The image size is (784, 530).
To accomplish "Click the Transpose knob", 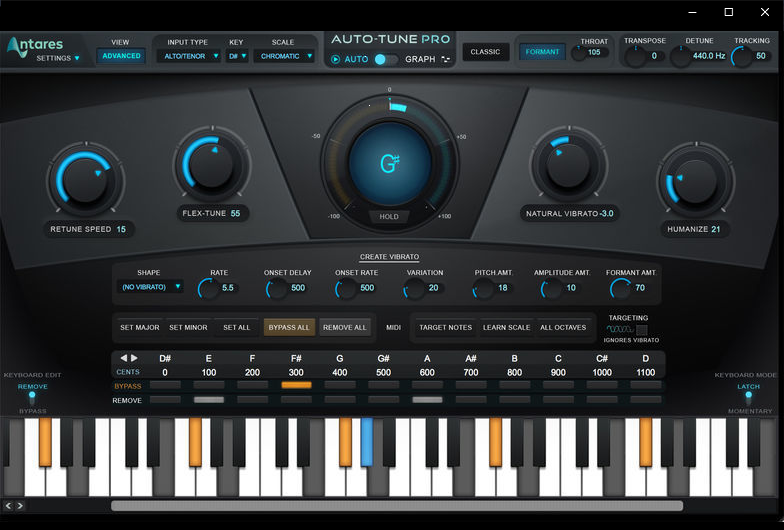I will 636,56.
